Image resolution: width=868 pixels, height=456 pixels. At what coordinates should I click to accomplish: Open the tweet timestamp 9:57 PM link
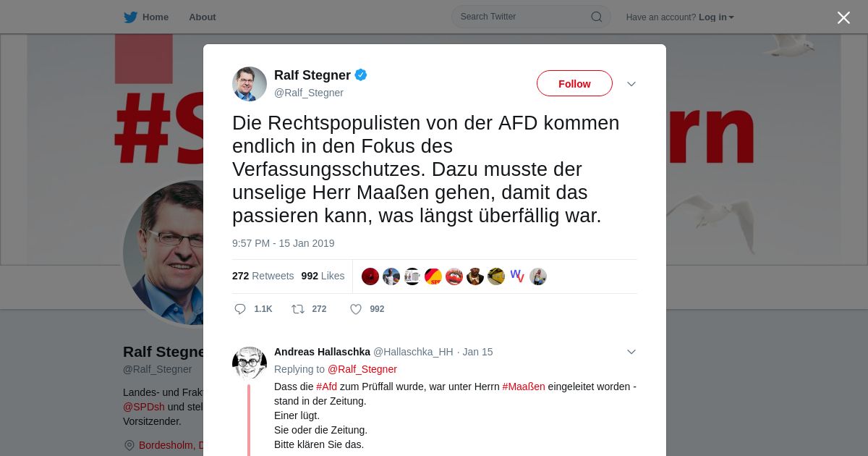pyautogui.click(x=284, y=243)
